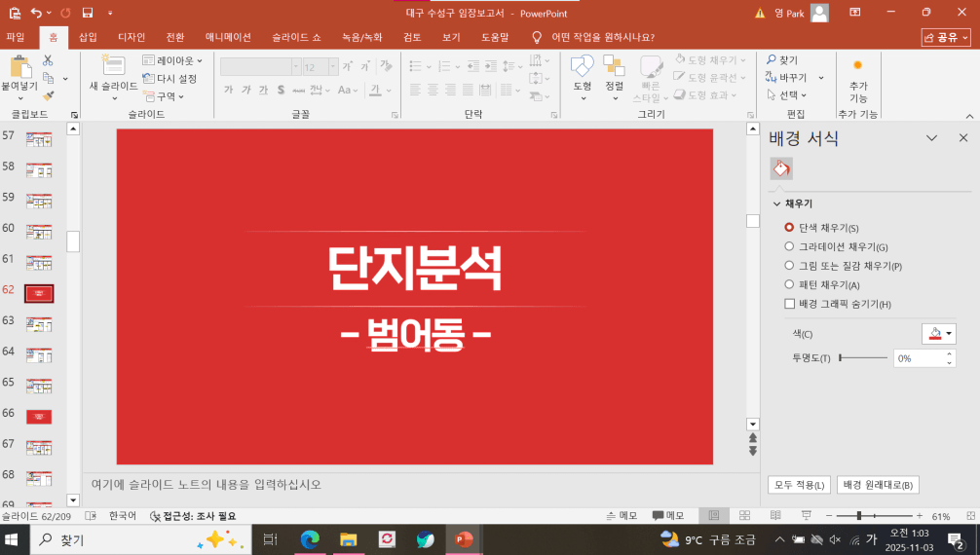Click the save icon in quick access toolbar
The width and height of the screenshot is (980, 555).
88,13
